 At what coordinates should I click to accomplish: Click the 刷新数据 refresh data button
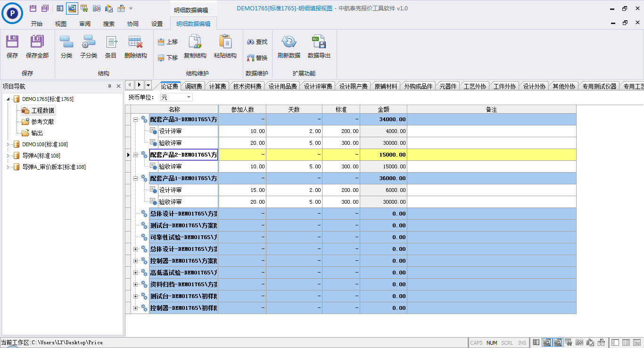point(289,47)
